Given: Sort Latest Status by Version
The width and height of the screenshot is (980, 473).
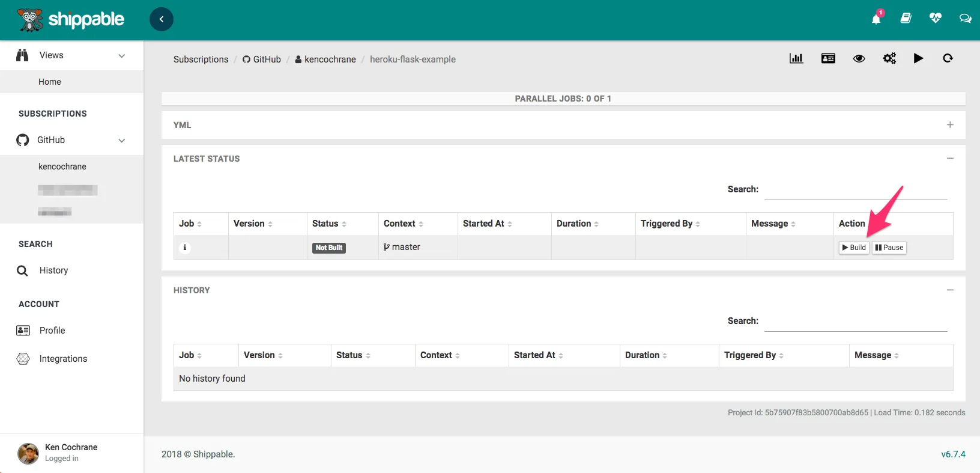Looking at the screenshot, I should (x=268, y=224).
